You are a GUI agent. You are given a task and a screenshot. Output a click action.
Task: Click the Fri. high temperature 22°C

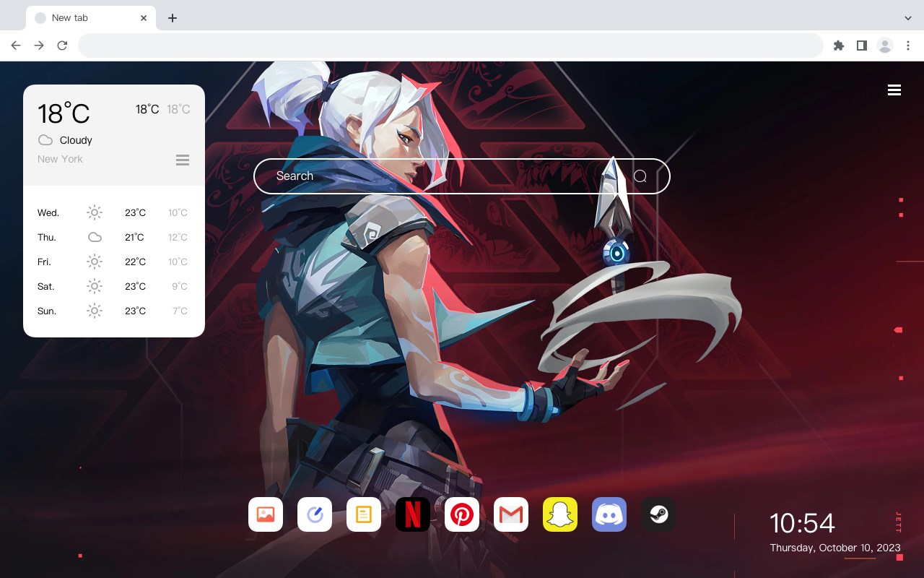135,262
